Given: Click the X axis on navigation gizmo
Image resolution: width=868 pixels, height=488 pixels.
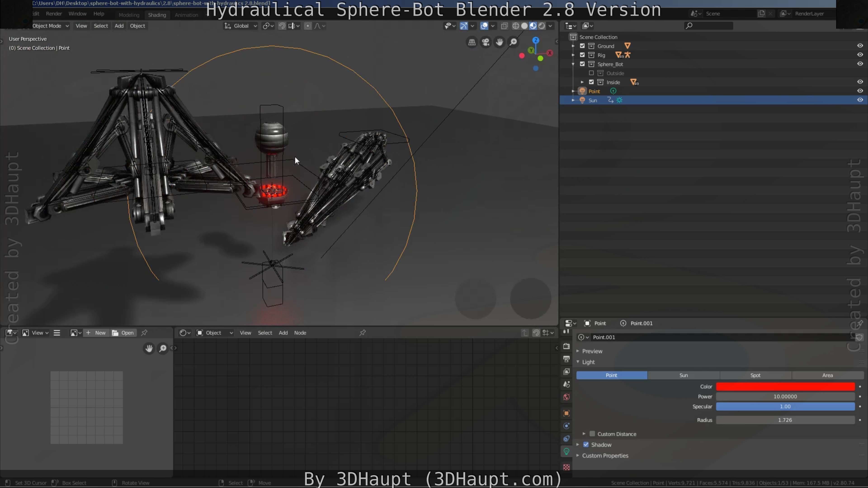Looking at the screenshot, I should 550,53.
